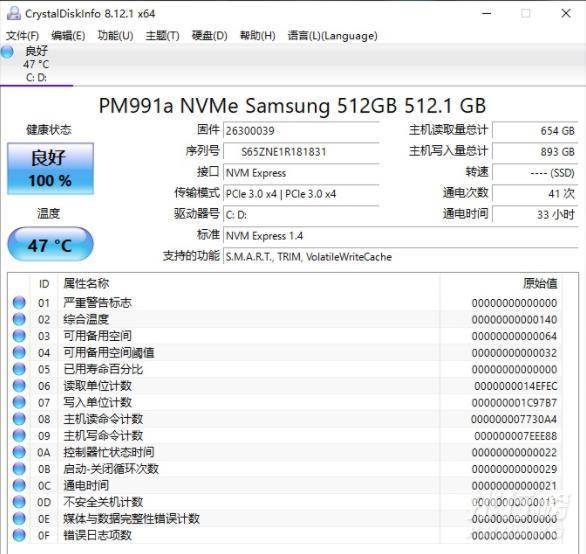Click the ID column header
This screenshot has height=554, width=586.
pos(44,284)
